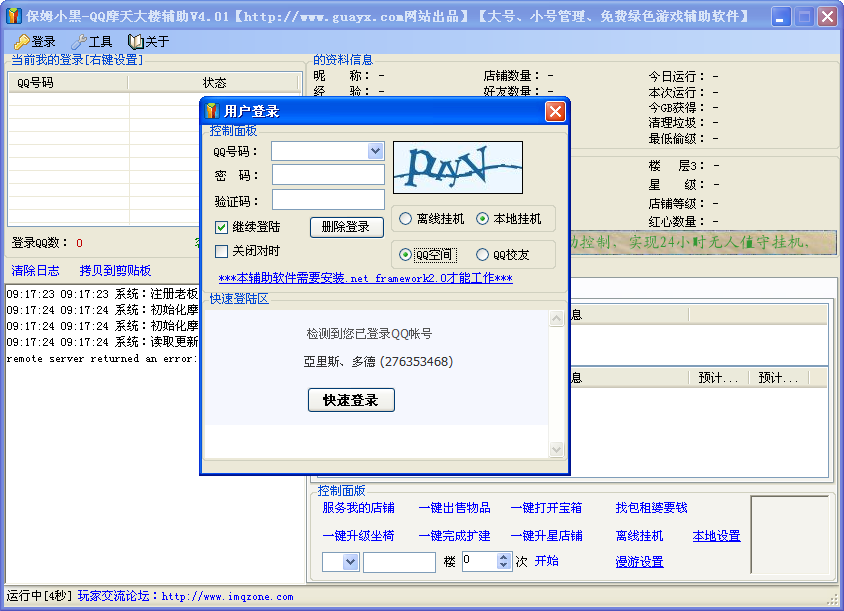Click 一键完成扩建 link
This screenshot has height=611, width=844.
454,536
